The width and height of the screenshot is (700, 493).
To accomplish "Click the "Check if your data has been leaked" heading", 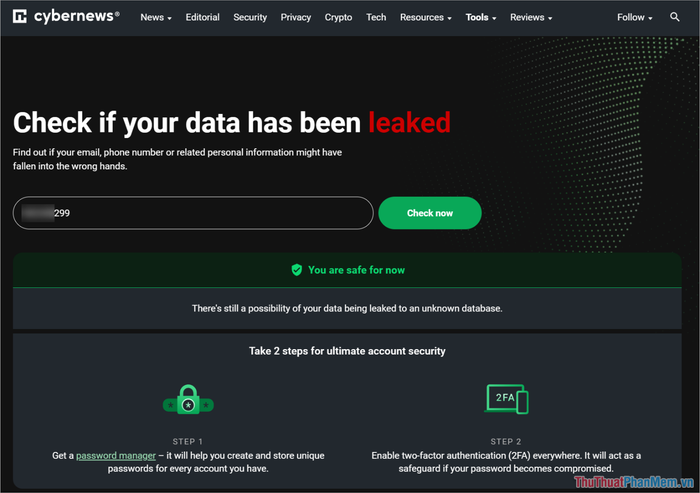I will pos(231,122).
